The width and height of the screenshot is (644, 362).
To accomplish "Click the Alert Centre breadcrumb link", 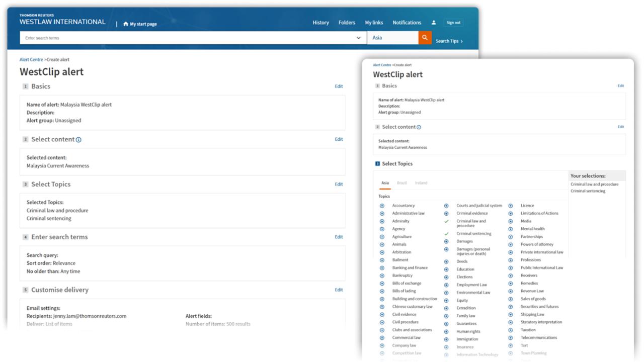I will (x=31, y=60).
